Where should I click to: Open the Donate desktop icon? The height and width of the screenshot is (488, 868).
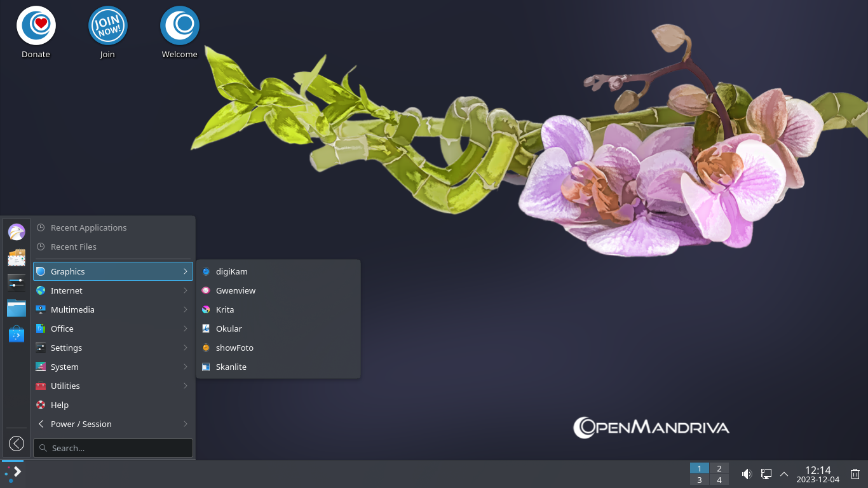coord(36,33)
